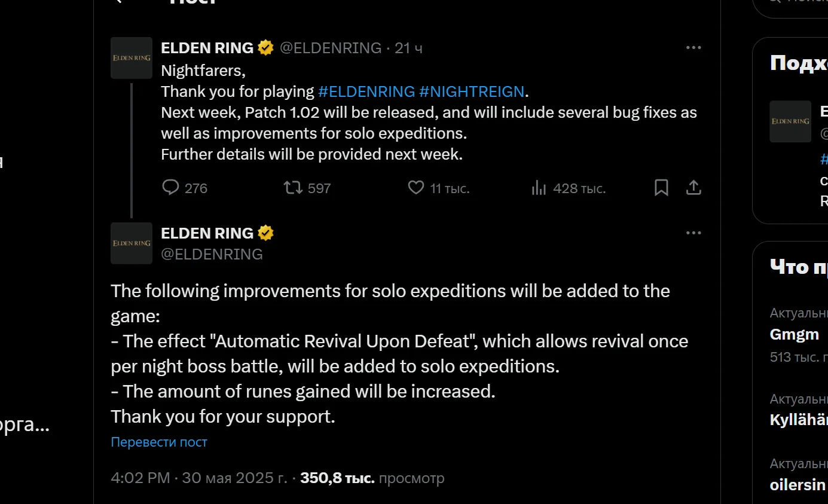This screenshot has width=828, height=504.
Task: Click the share icon on the first post
Action: point(693,188)
